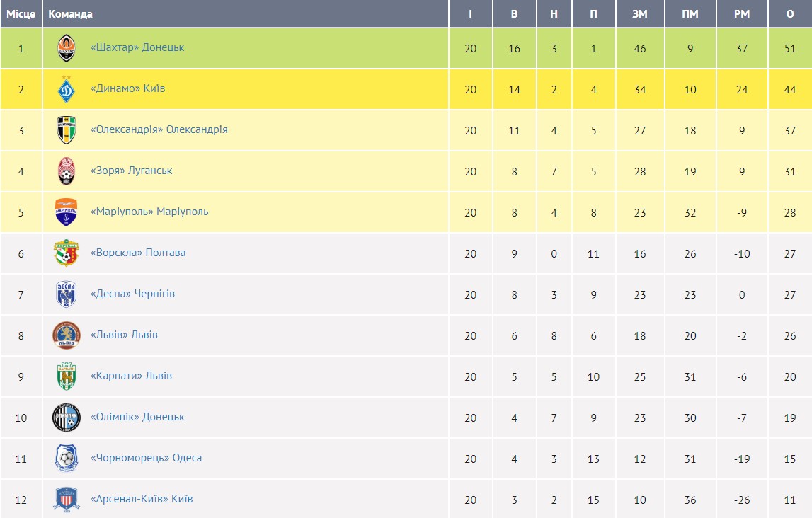Open the «Динамо» Київ team link
The width and height of the screenshot is (812, 518).
[x=128, y=88]
